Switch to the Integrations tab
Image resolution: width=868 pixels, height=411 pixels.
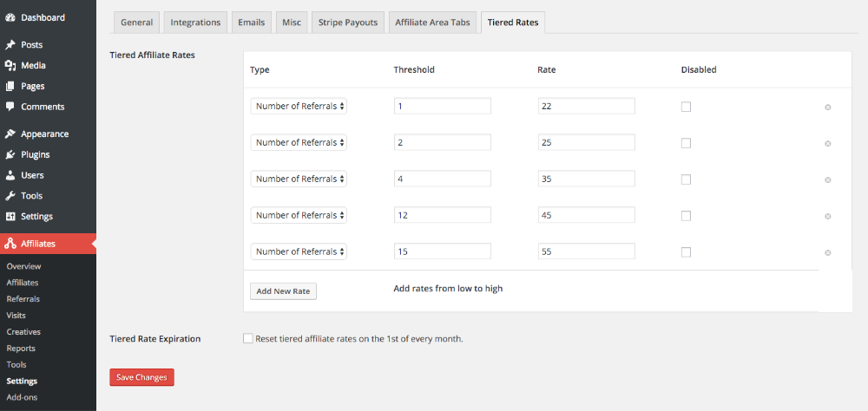(195, 23)
